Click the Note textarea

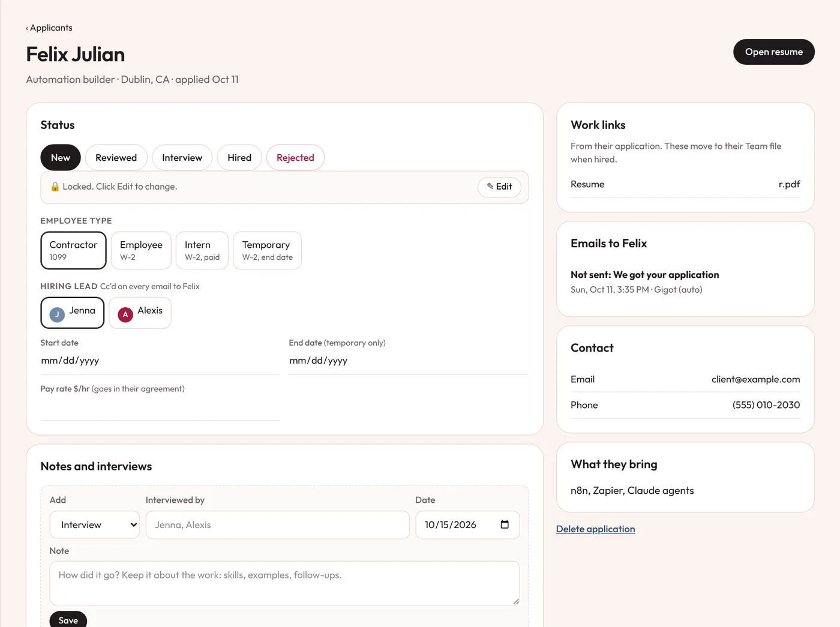(x=284, y=583)
